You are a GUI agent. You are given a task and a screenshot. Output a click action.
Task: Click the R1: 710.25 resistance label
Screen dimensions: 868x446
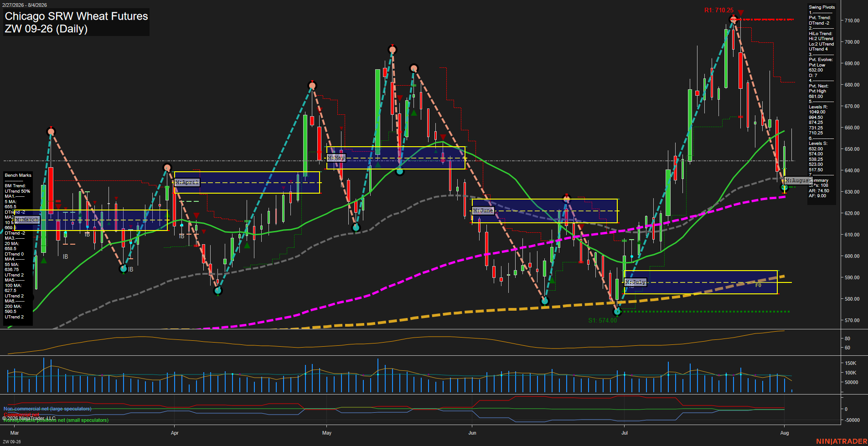(719, 10)
